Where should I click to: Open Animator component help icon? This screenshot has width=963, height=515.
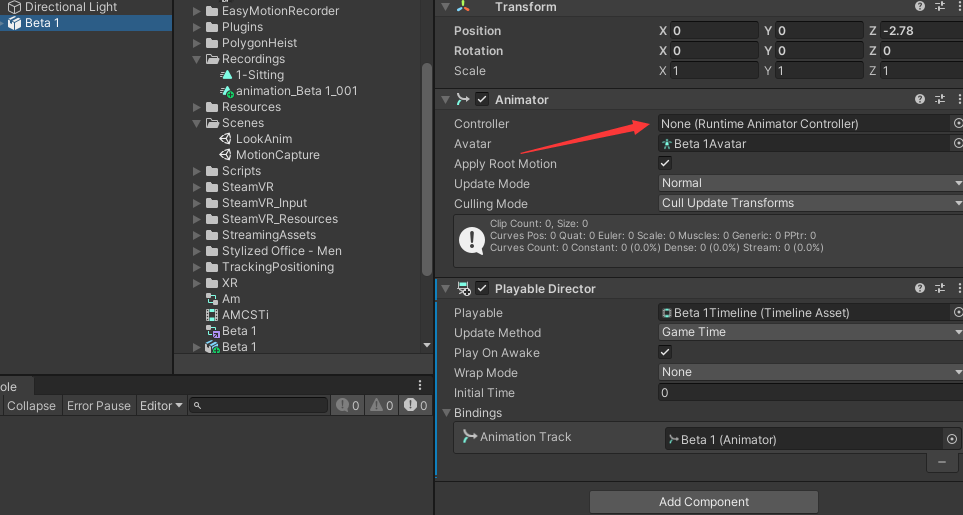click(x=919, y=99)
